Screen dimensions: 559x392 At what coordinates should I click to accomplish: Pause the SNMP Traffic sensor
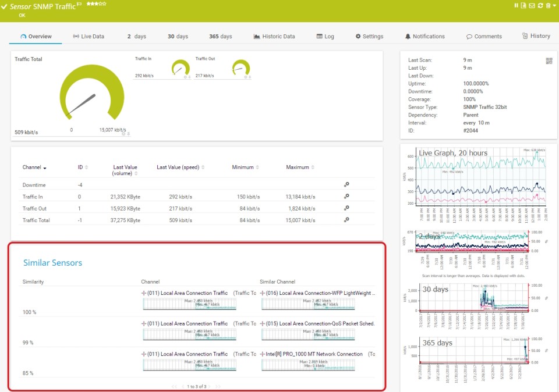tap(516, 5)
